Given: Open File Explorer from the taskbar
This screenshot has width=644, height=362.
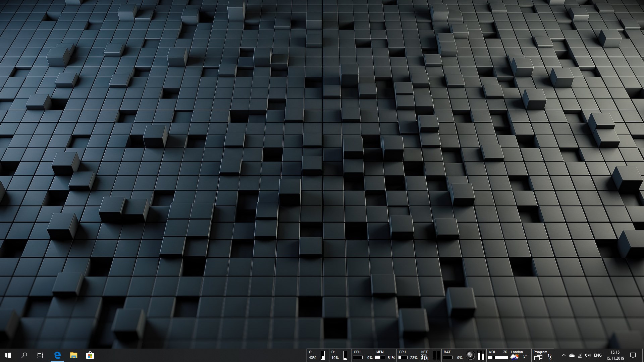Looking at the screenshot, I should click(73, 355).
